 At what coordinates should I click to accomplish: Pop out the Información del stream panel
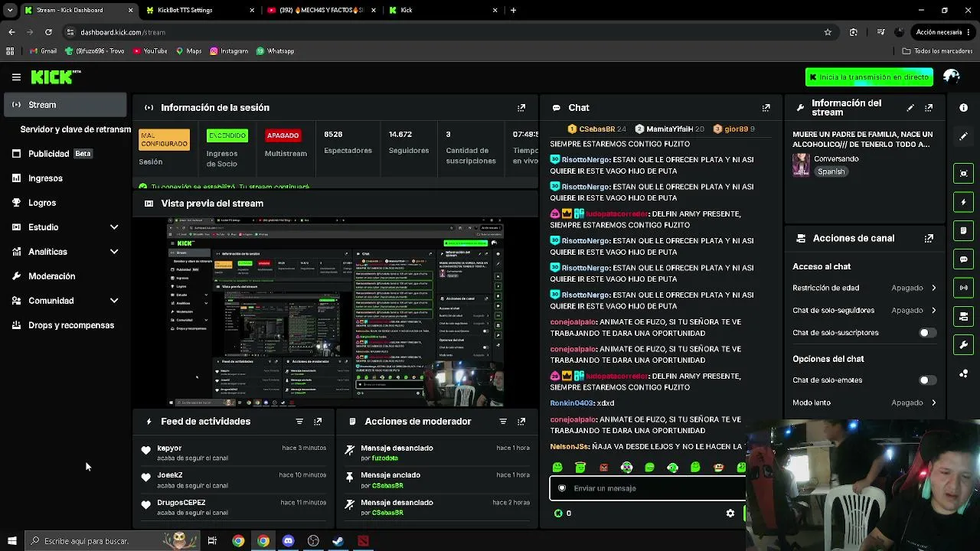929,108
